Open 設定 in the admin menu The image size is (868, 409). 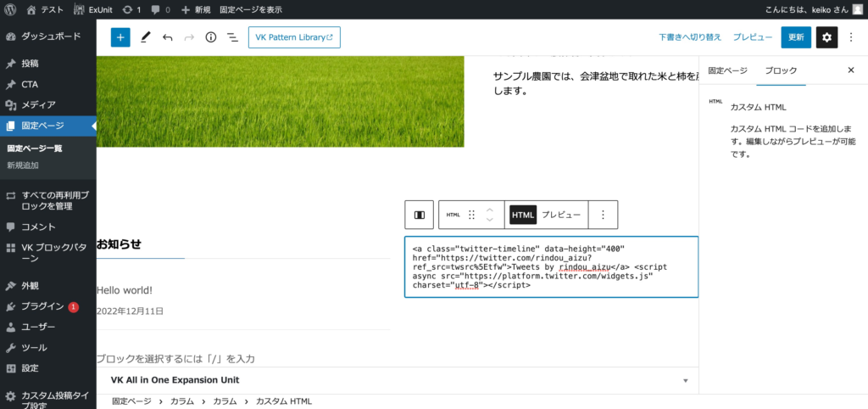coord(48,368)
